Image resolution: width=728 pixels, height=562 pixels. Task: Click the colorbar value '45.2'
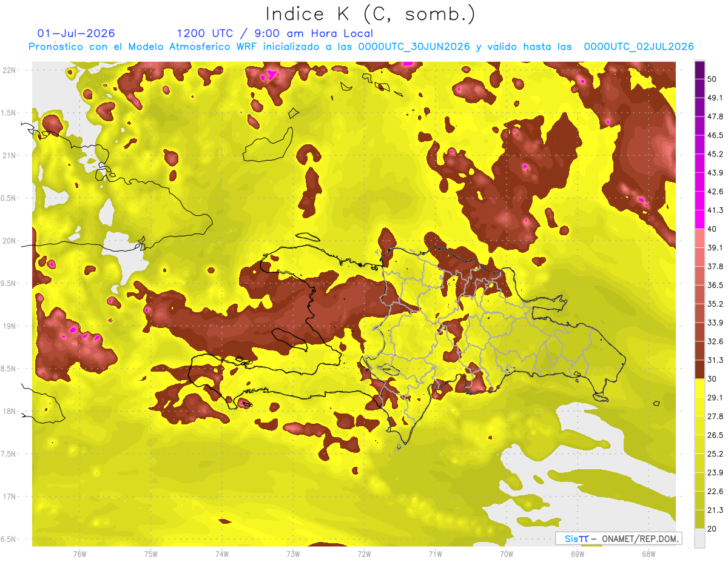(x=715, y=154)
